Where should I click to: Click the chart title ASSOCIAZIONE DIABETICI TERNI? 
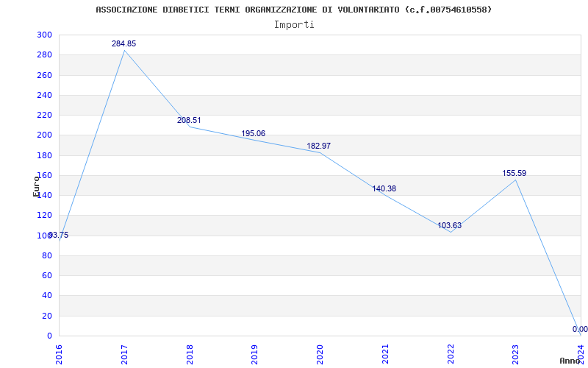pyautogui.click(x=293, y=10)
